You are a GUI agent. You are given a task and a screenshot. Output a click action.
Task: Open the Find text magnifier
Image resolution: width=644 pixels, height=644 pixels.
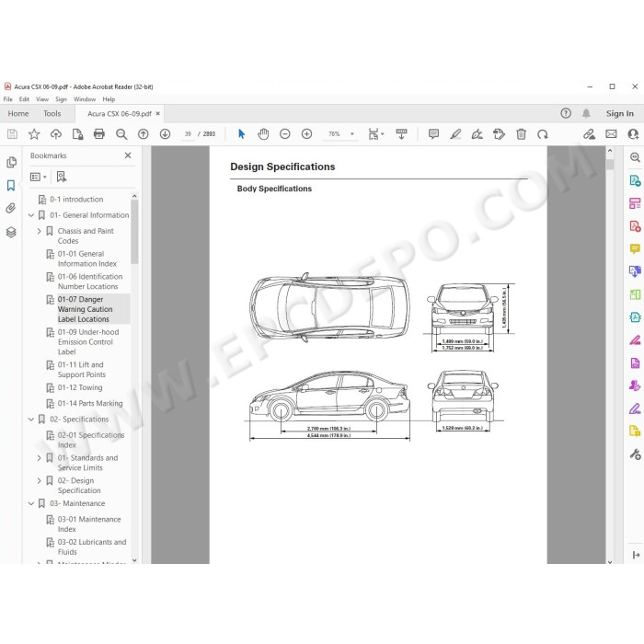121,134
